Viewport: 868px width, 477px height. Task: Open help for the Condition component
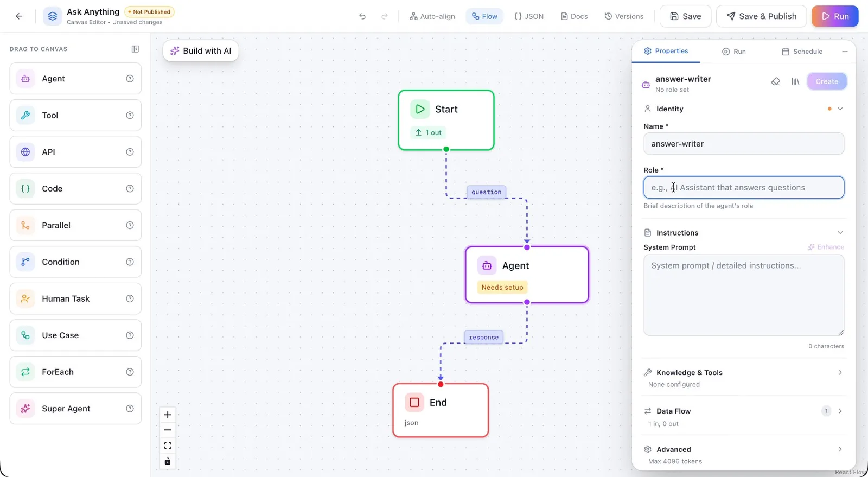click(x=130, y=262)
